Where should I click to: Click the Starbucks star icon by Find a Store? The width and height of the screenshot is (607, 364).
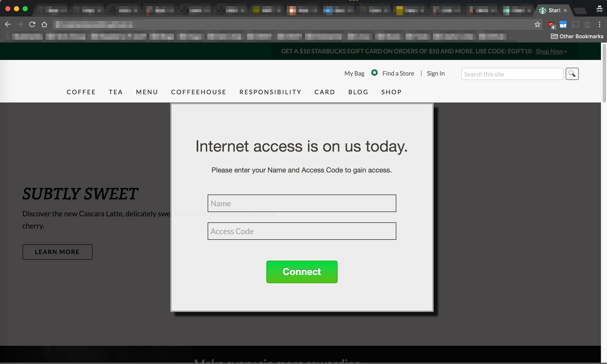(374, 73)
